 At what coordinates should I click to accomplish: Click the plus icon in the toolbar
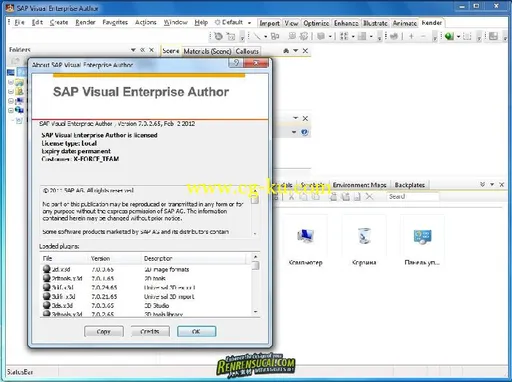coord(411,36)
